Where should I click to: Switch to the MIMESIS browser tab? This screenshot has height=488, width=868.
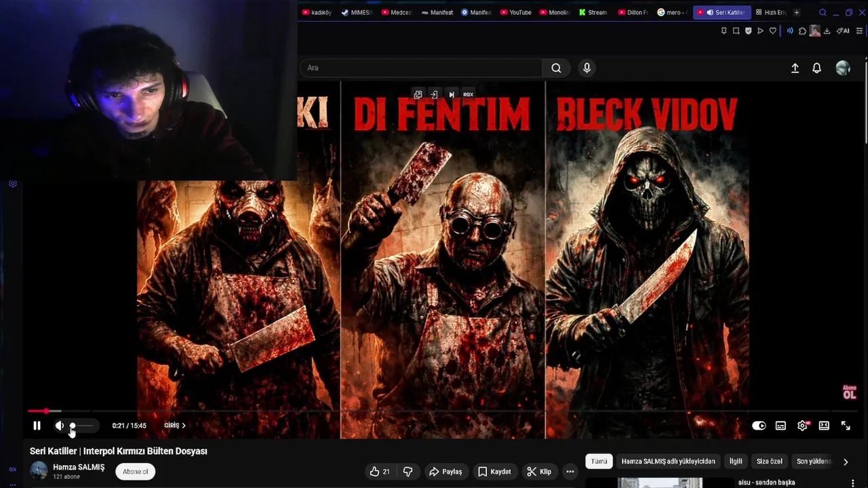(x=357, y=12)
